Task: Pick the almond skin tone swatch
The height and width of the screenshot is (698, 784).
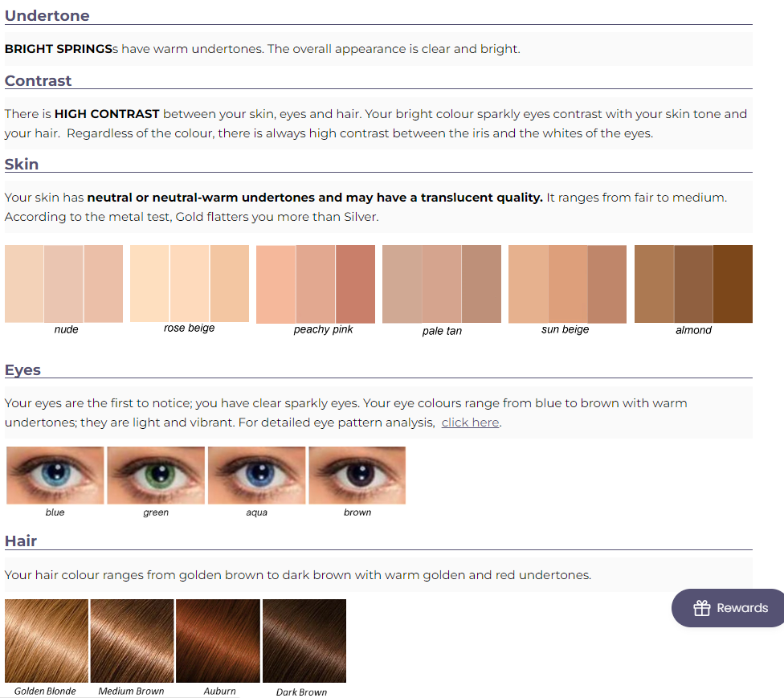Action: pos(693,284)
